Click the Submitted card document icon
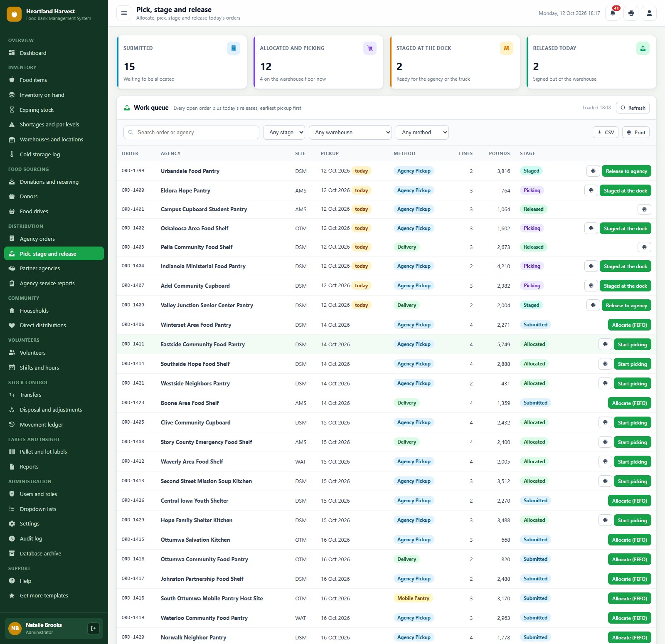Image resolution: width=665 pixels, height=644 pixels. tap(234, 48)
